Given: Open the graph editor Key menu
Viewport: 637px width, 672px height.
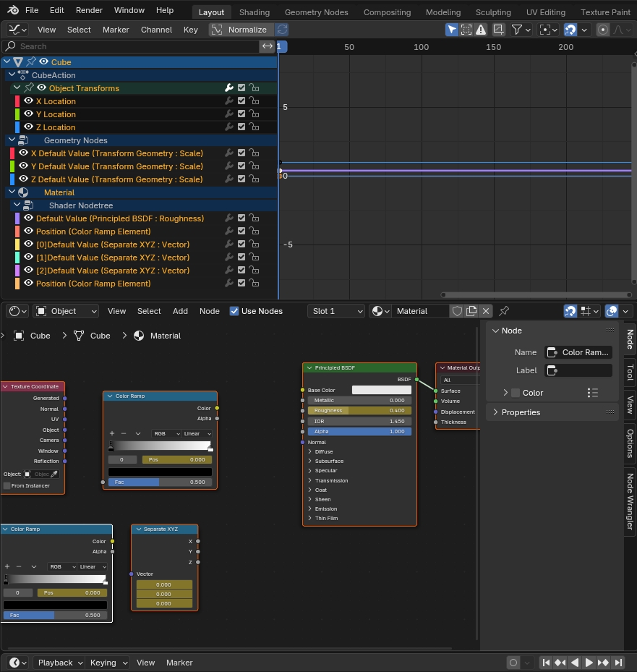Looking at the screenshot, I should tap(191, 30).
